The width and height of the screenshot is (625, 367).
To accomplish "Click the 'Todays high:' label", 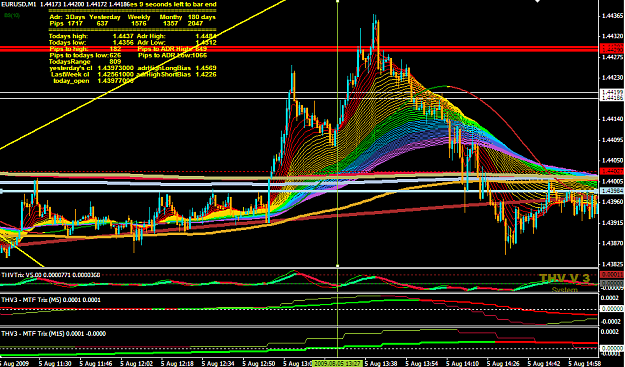I will click(x=69, y=36).
